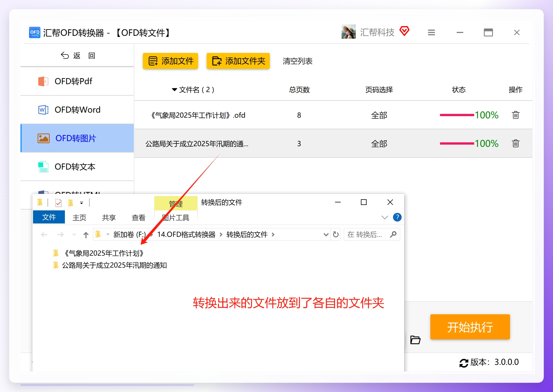553x392 pixels.
Task: Click Explorer properties checkmark quick-access icon
Action: [58, 203]
